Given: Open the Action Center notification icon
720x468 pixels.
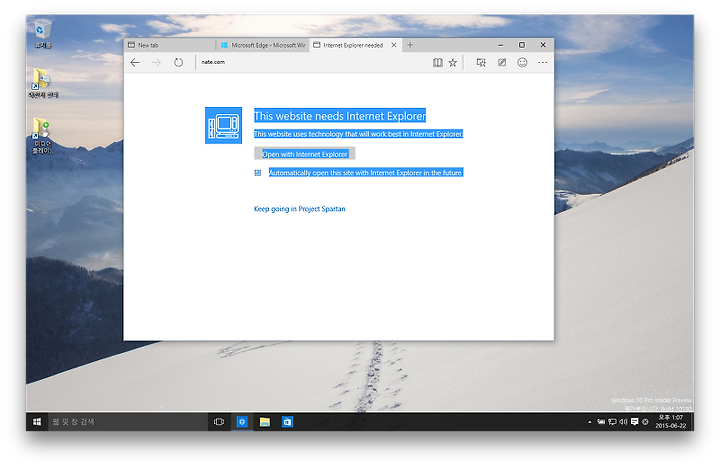Looking at the screenshot, I should [635, 422].
